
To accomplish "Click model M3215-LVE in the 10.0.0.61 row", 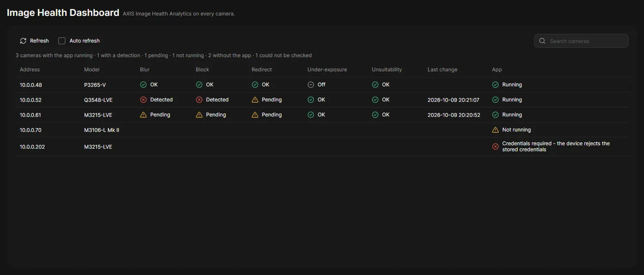I will click(x=98, y=115).
